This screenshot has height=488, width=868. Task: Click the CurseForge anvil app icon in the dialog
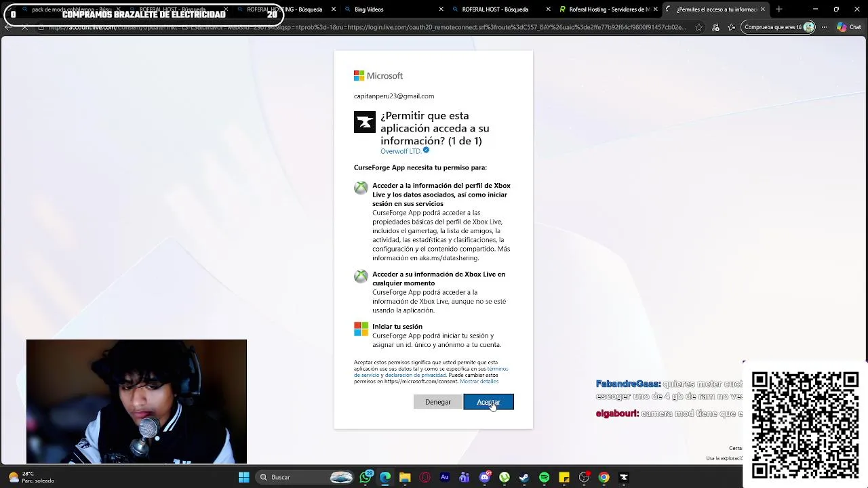coord(364,122)
